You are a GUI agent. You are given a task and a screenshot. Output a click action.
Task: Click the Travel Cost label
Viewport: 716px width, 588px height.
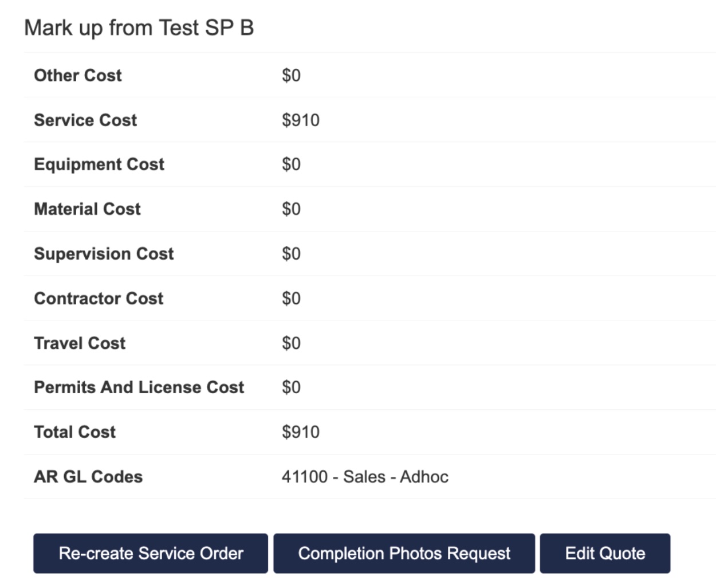tap(80, 343)
